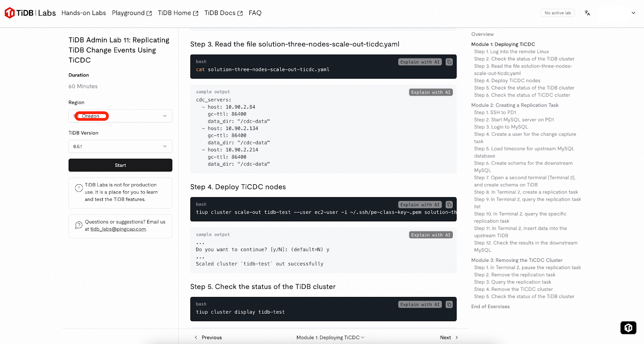The image size is (644, 344).
Task: Click the TiDB Labs logo
Action: point(30,13)
